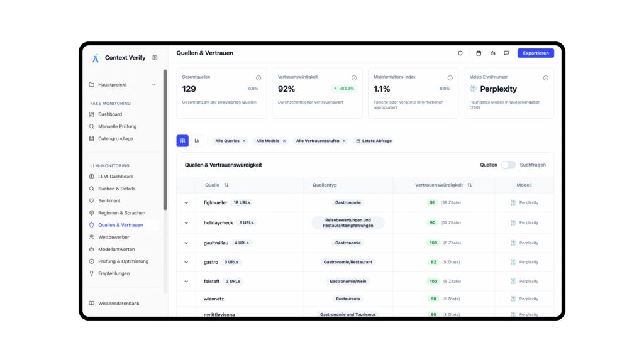Expand the figlmueller source row
Image resolution: width=644 pixels, height=362 pixels.
[x=186, y=202]
